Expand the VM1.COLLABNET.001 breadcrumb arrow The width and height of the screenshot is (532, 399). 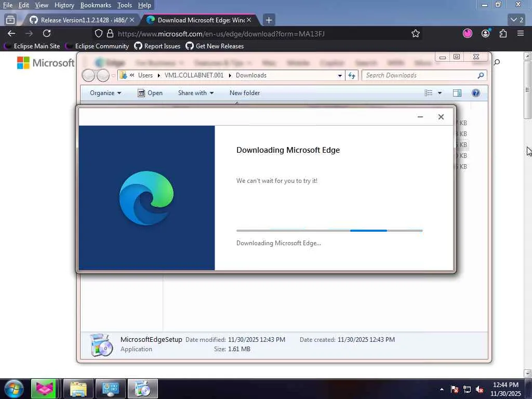230,75
